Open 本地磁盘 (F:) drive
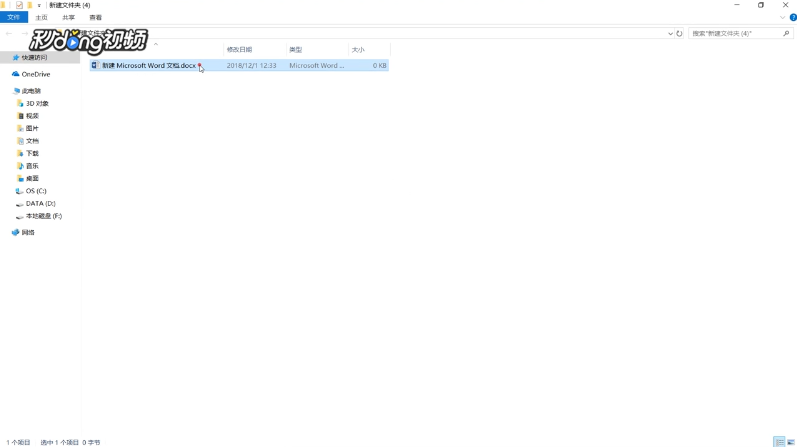Image resolution: width=797 pixels, height=447 pixels. coord(44,216)
